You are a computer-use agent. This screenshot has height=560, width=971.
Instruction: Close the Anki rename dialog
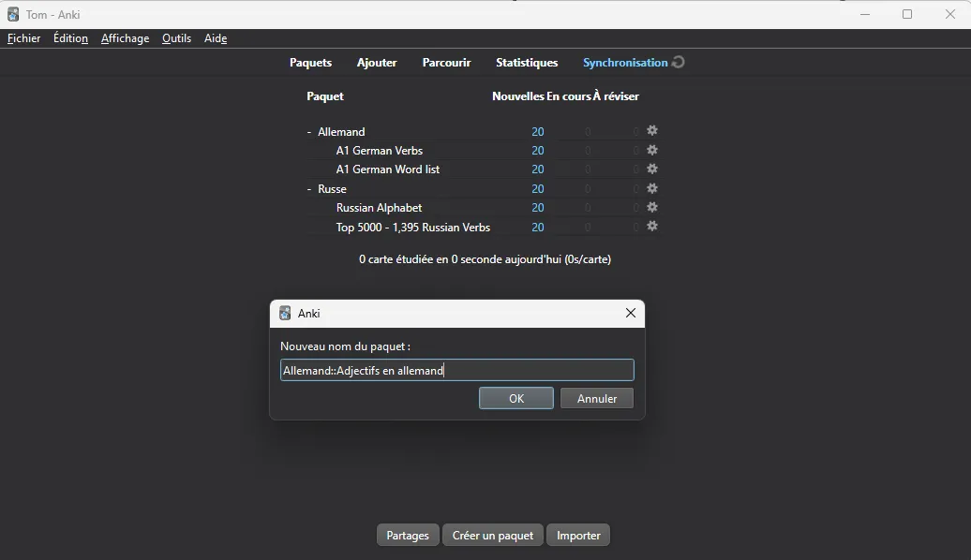[631, 314]
